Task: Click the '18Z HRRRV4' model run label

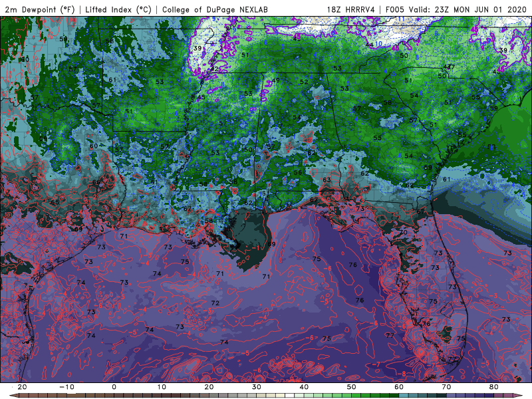Action: 351,9
